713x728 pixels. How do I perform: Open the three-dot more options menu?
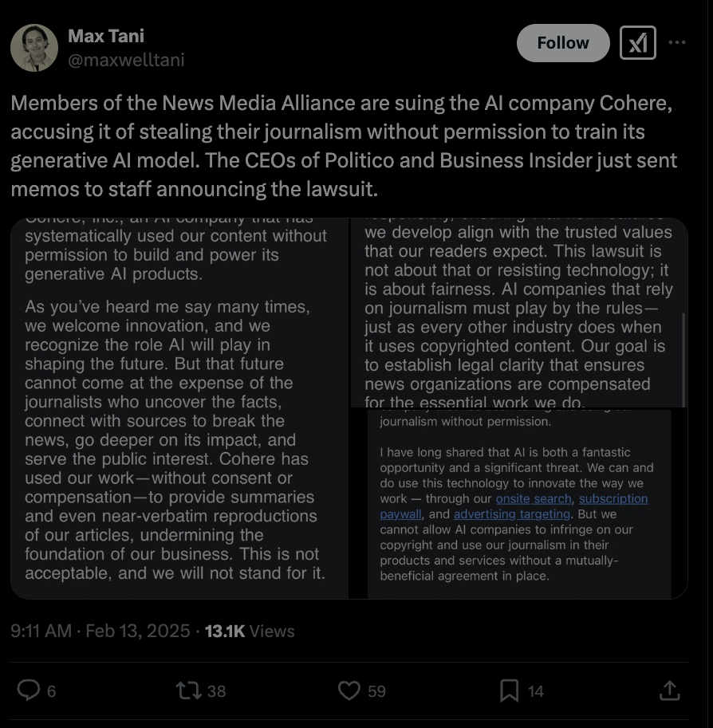pos(677,43)
